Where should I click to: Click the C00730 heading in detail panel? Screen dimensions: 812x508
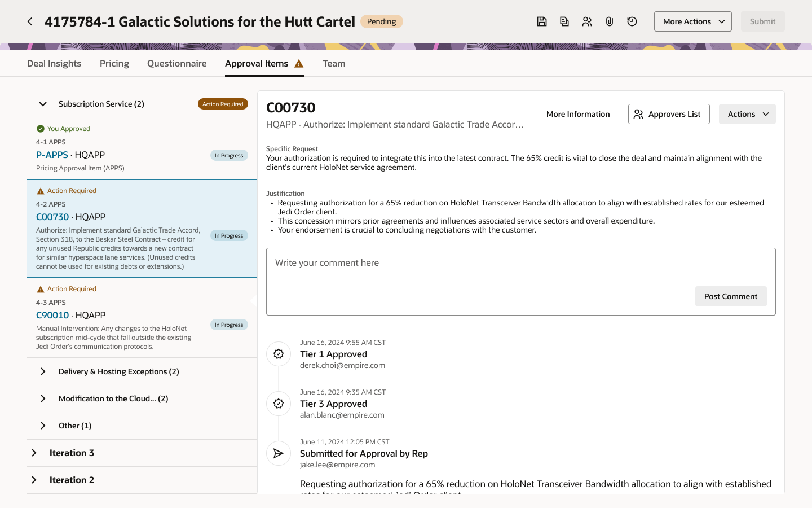pyautogui.click(x=290, y=107)
